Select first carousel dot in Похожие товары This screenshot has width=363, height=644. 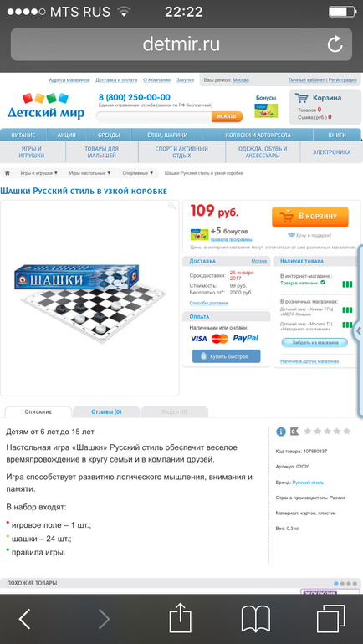click(336, 584)
